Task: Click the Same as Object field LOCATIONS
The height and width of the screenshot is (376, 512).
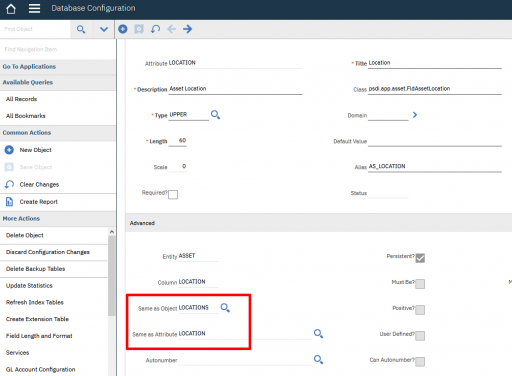Action: tap(198, 308)
